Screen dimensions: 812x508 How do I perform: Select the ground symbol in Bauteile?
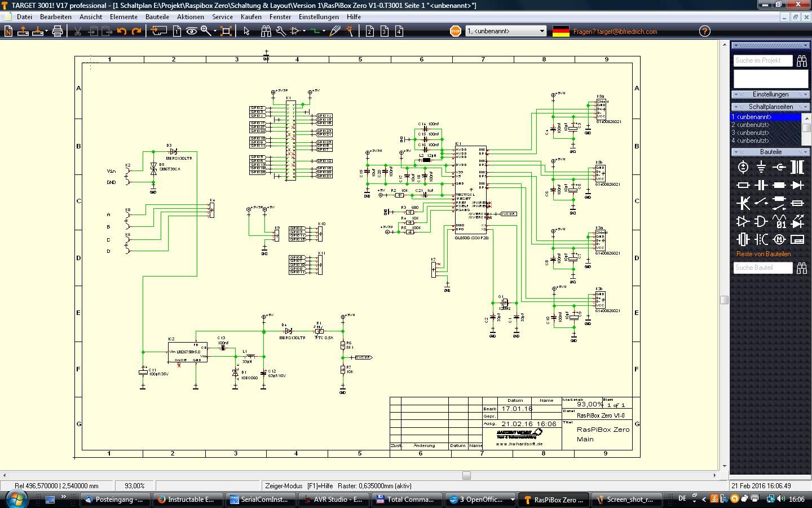(761, 167)
